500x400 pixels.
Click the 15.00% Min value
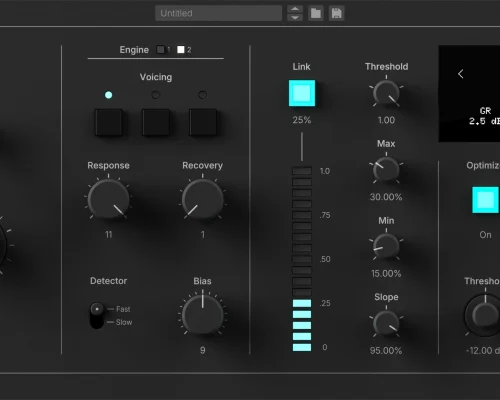coord(386,274)
